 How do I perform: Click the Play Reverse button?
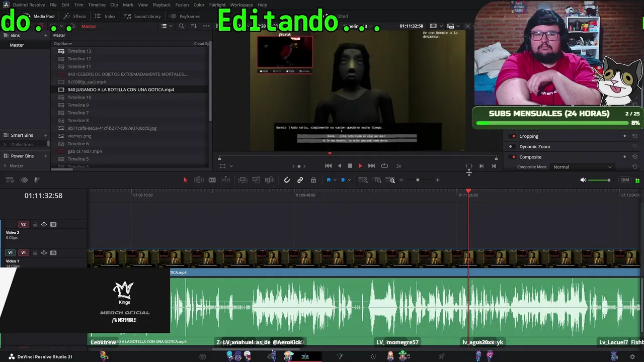[x=340, y=166]
